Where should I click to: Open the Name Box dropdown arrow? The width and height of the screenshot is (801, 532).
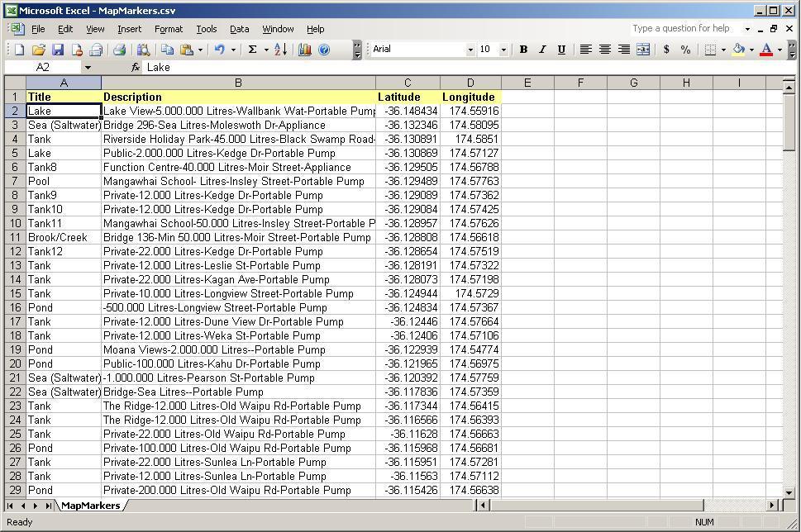[x=88, y=68]
